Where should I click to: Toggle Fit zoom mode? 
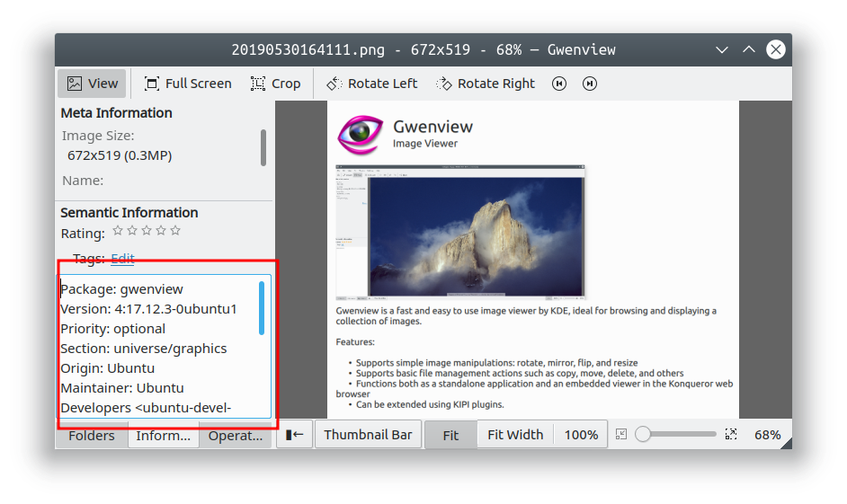[x=450, y=435]
